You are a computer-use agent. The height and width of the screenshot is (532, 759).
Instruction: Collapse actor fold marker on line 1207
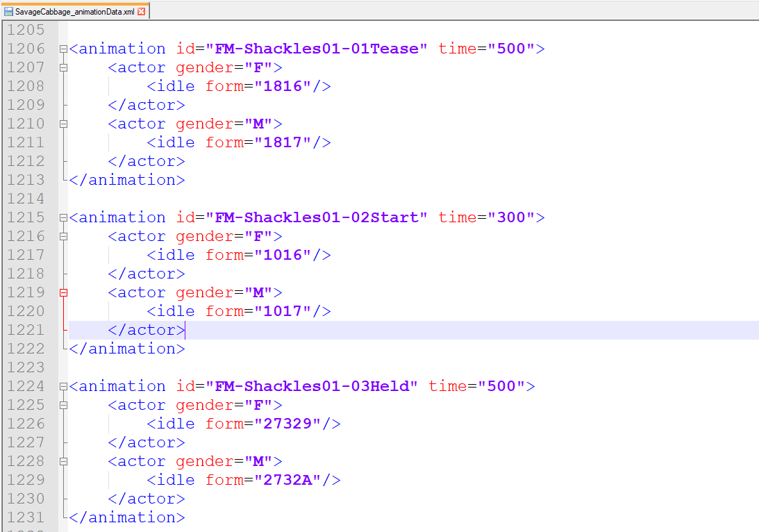click(x=63, y=68)
